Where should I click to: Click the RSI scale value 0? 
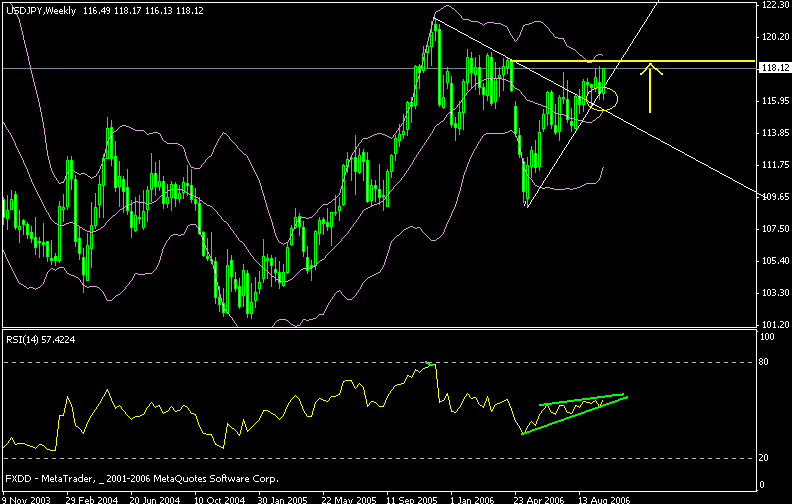(762, 485)
